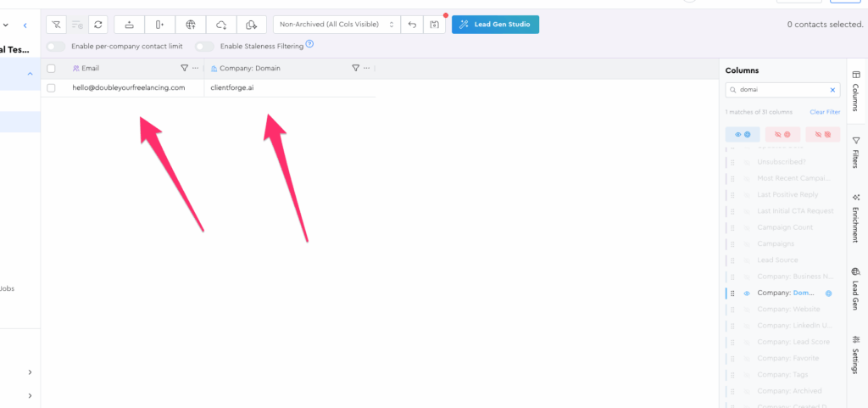The image size is (868, 408).
Task: Tick the select-all header checkbox
Action: coord(52,68)
